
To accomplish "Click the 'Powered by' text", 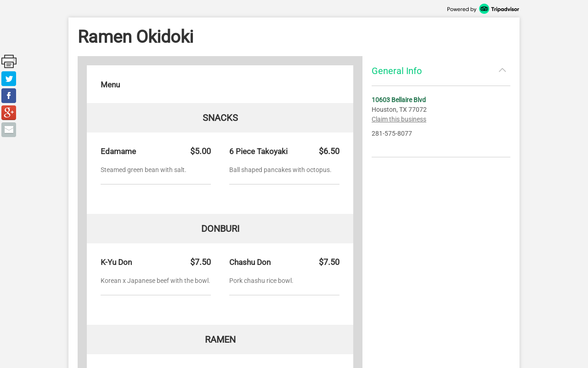I will [x=462, y=9].
